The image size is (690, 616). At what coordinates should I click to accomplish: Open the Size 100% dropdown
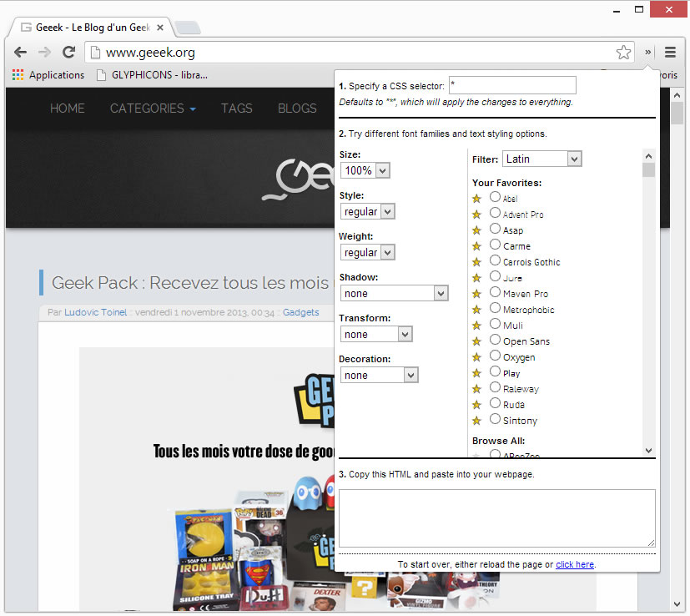365,170
